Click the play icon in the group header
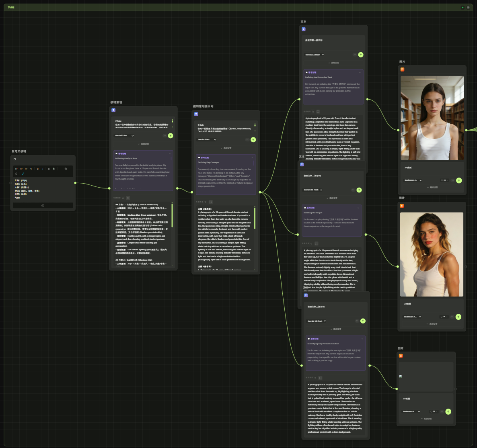The height and width of the screenshot is (448, 477). coord(463,7)
